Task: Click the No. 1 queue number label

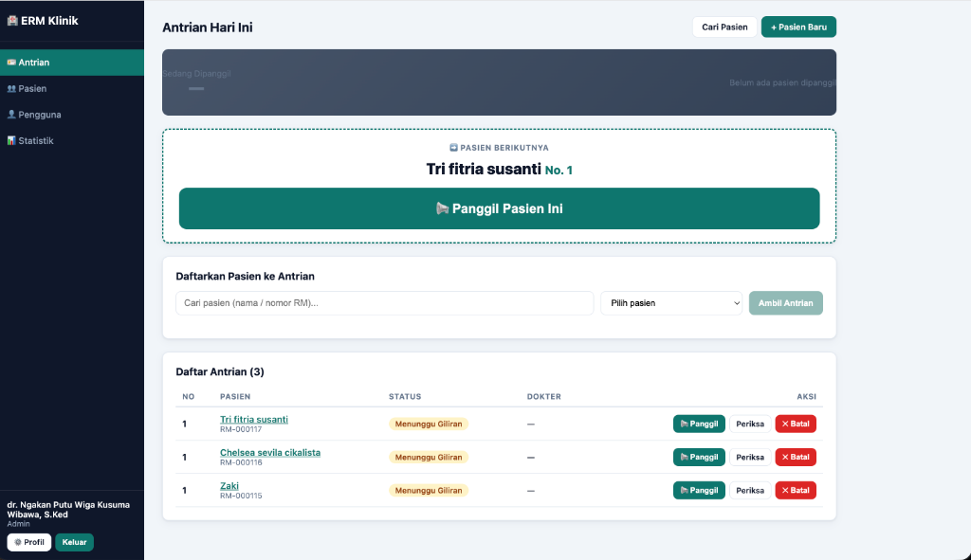Action: point(559,171)
